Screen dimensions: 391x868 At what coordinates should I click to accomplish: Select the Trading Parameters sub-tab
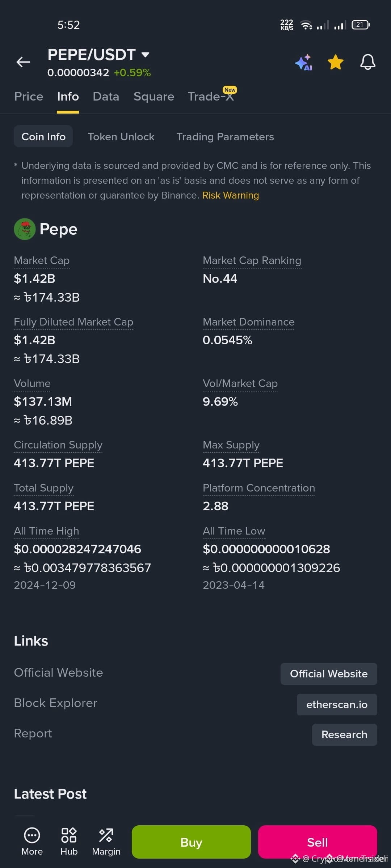(225, 137)
